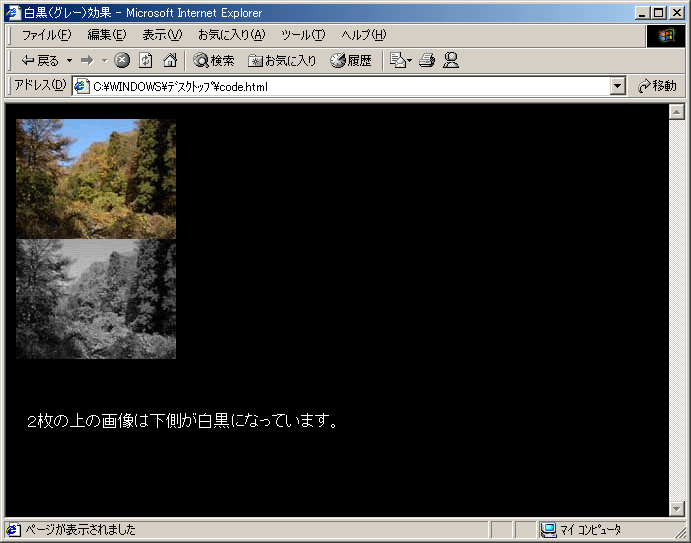Click the grayscale forest photo
The image size is (691, 543).
click(96, 299)
